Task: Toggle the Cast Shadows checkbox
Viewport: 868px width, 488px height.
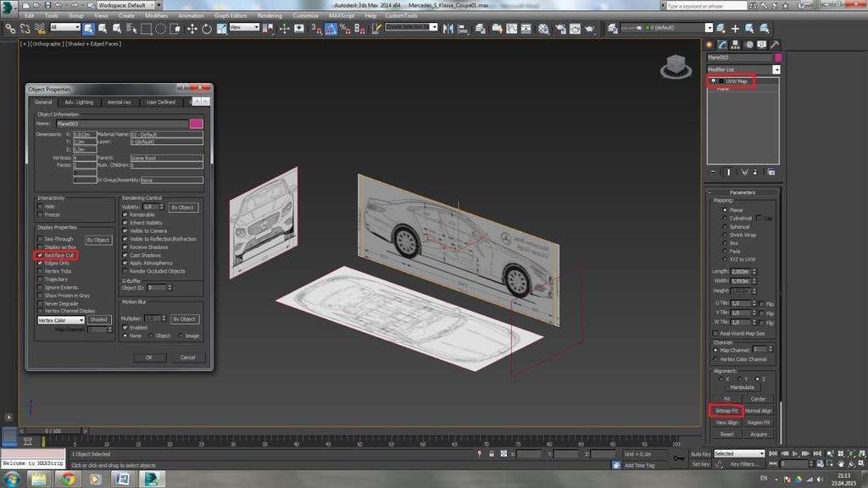Action: point(125,255)
